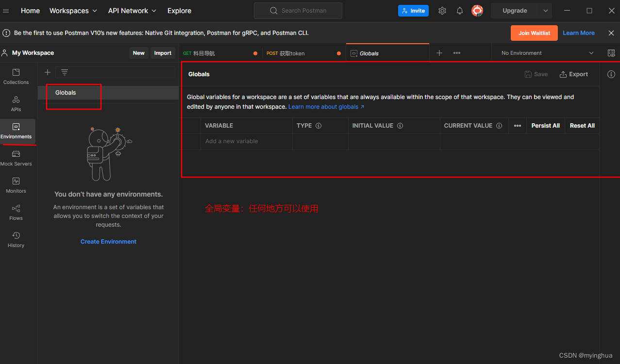
Task: Open the Learn More banner link
Action: click(579, 33)
